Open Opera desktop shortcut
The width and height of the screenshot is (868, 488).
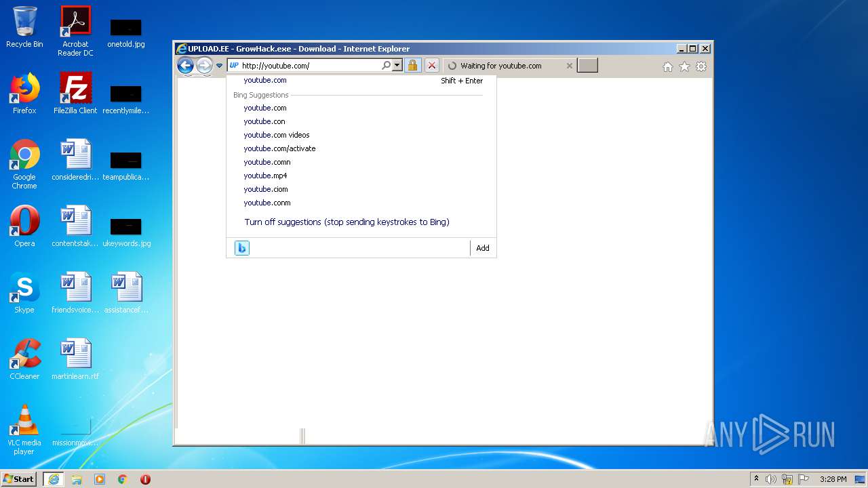tap(24, 226)
